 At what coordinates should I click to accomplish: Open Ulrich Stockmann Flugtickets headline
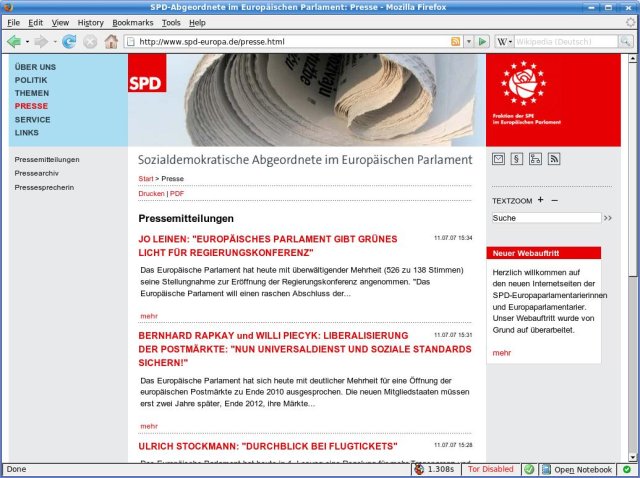pos(268,446)
